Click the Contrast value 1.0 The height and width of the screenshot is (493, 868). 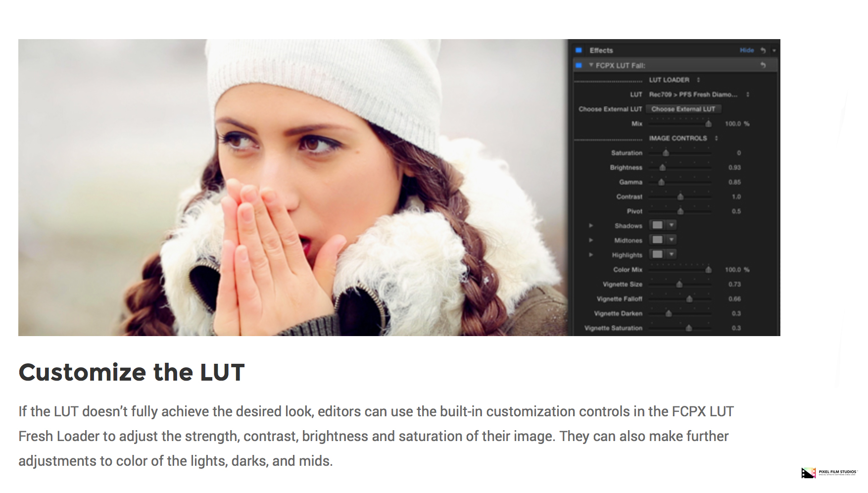click(x=736, y=197)
